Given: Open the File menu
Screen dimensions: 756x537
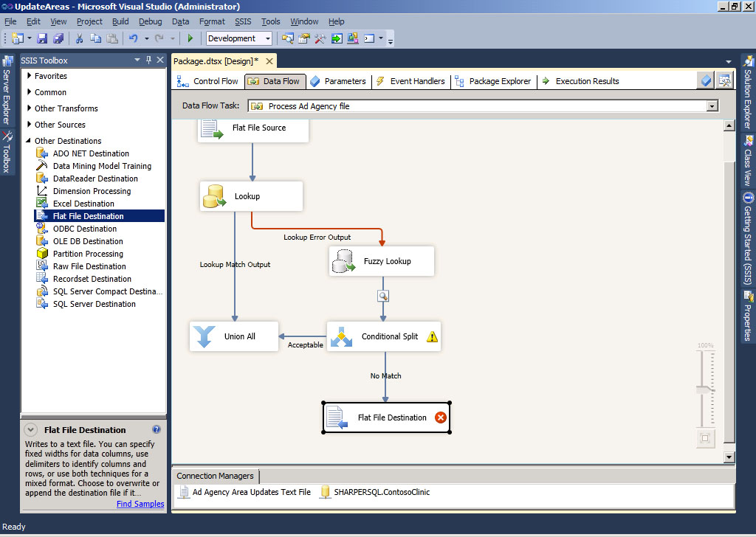Looking at the screenshot, I should tap(10, 21).
